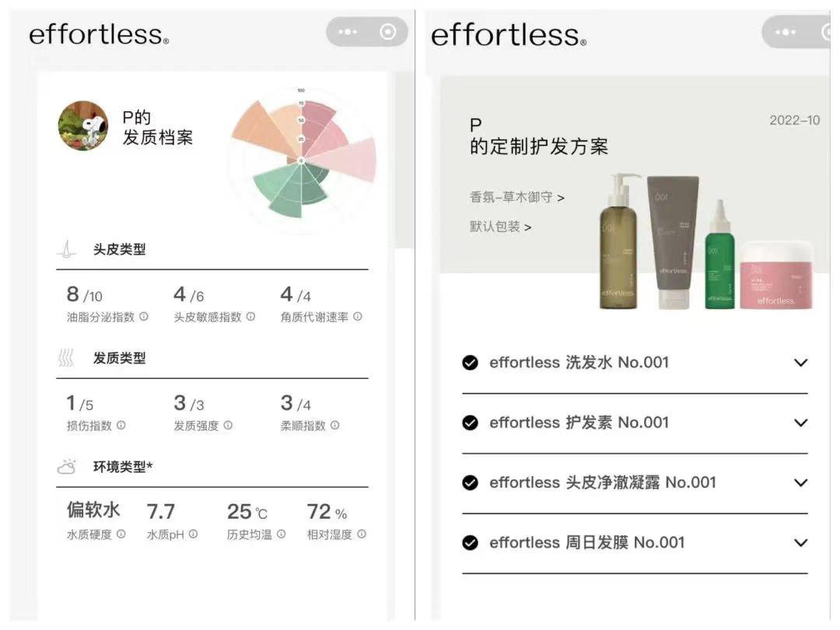Tap the info icon beside 头皮敏感指数

tap(250, 317)
